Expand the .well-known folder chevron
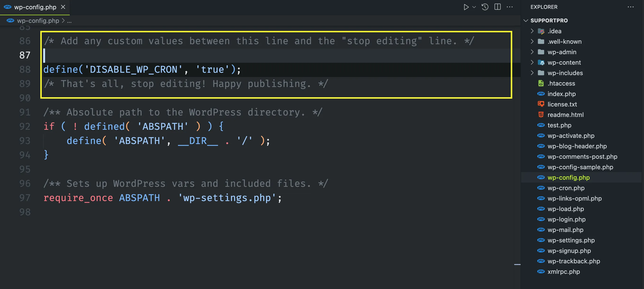The height and width of the screenshot is (289, 644). click(x=532, y=42)
